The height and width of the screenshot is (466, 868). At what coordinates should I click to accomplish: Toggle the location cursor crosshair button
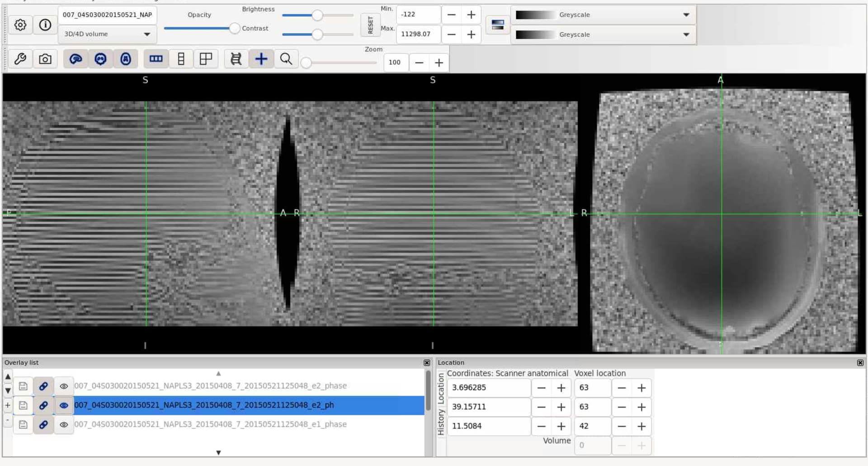pyautogui.click(x=261, y=59)
